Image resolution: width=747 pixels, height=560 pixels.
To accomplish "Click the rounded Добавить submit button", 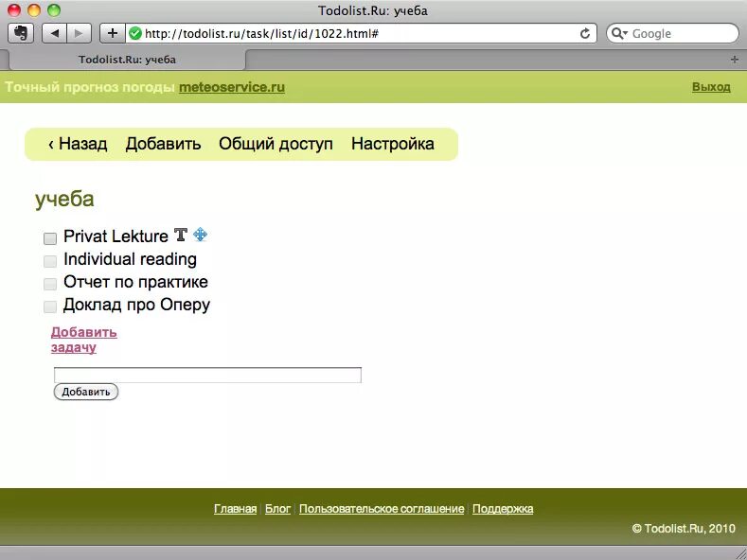I will click(86, 392).
